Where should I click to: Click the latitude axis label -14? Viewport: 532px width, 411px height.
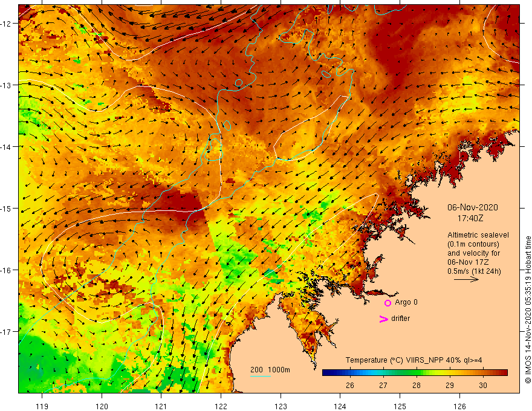7,147
